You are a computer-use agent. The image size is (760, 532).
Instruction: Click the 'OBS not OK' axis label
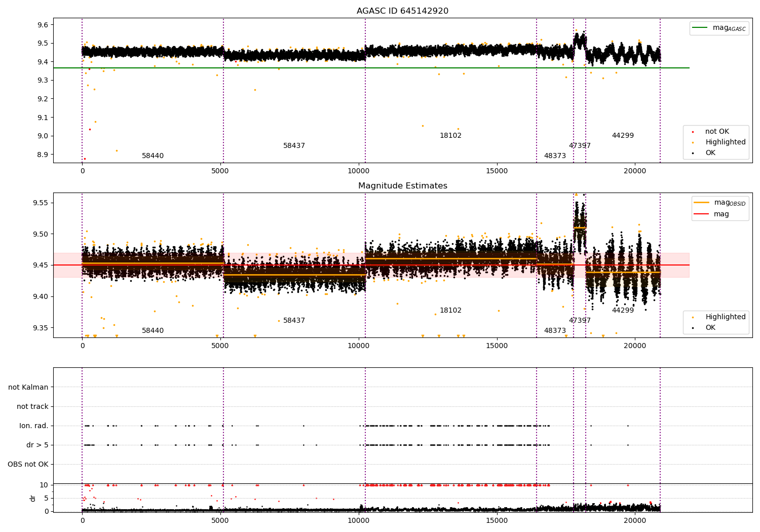[28, 465]
